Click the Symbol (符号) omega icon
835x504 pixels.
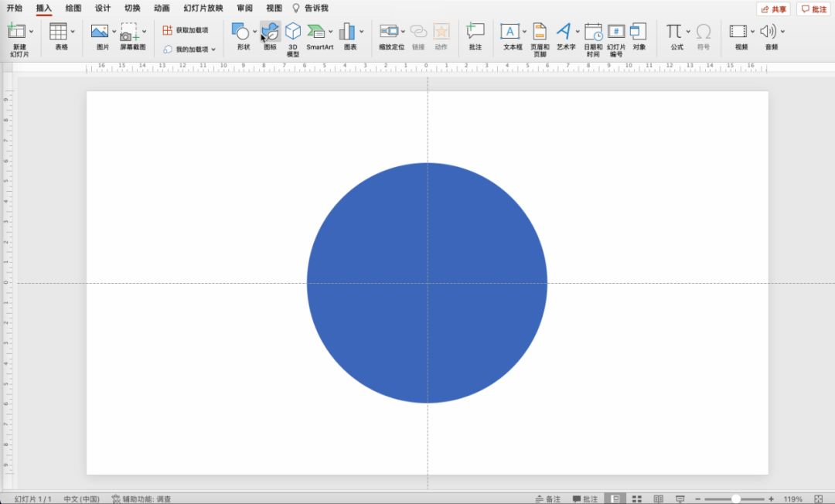click(704, 32)
